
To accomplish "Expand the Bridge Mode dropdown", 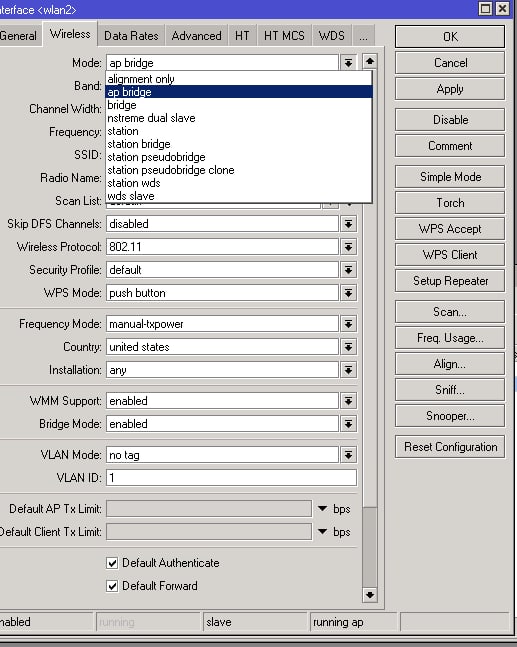I will [x=348, y=424].
